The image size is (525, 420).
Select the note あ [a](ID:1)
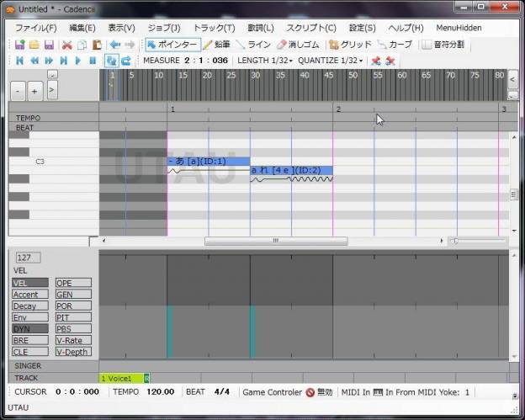(209, 162)
